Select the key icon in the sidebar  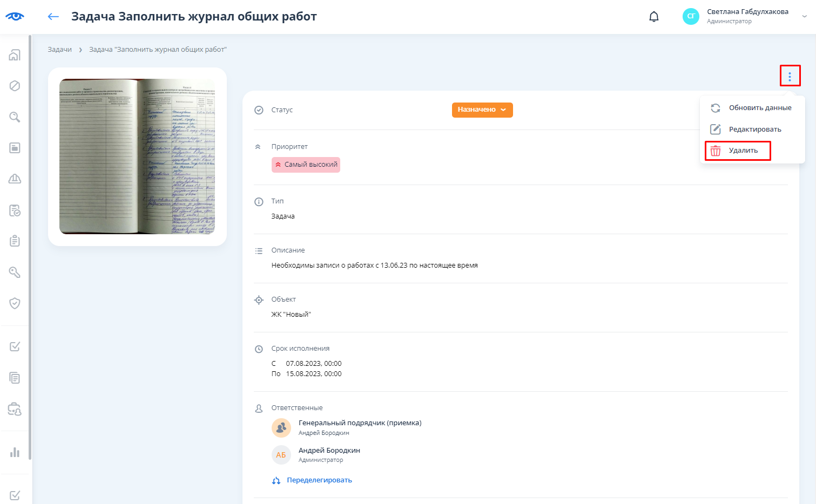[x=15, y=272]
